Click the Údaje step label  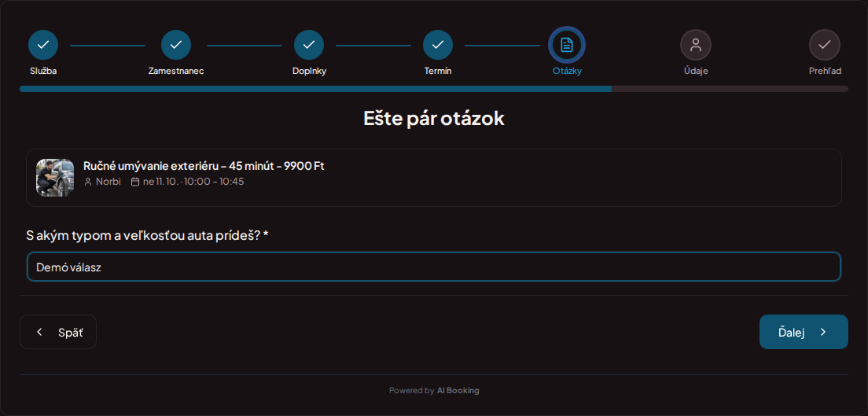click(696, 71)
